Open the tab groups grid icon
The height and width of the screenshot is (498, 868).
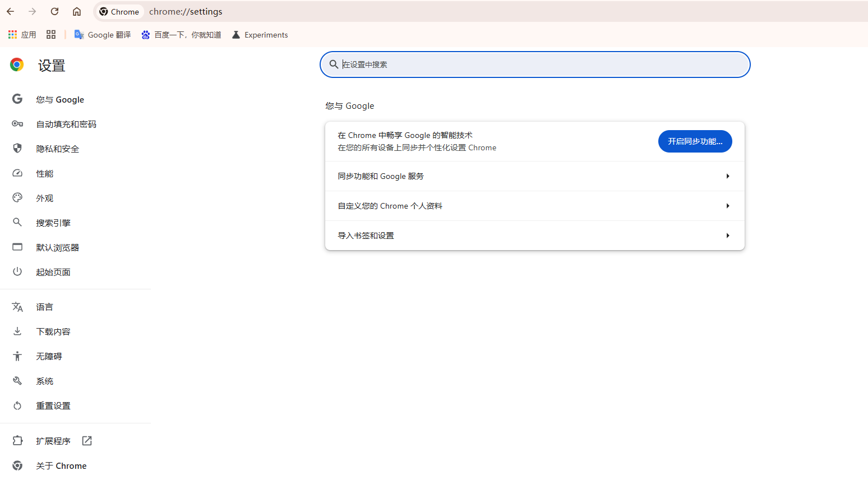(x=51, y=35)
